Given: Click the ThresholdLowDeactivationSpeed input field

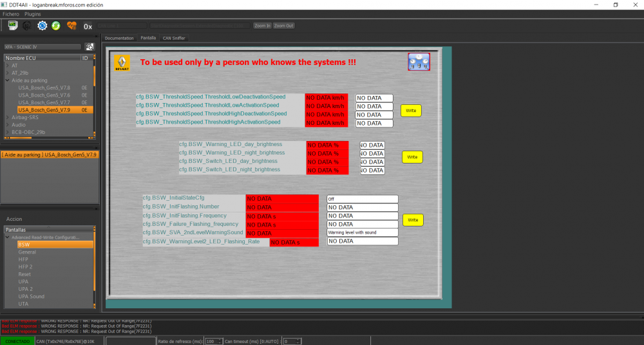Looking at the screenshot, I should 374,98.
